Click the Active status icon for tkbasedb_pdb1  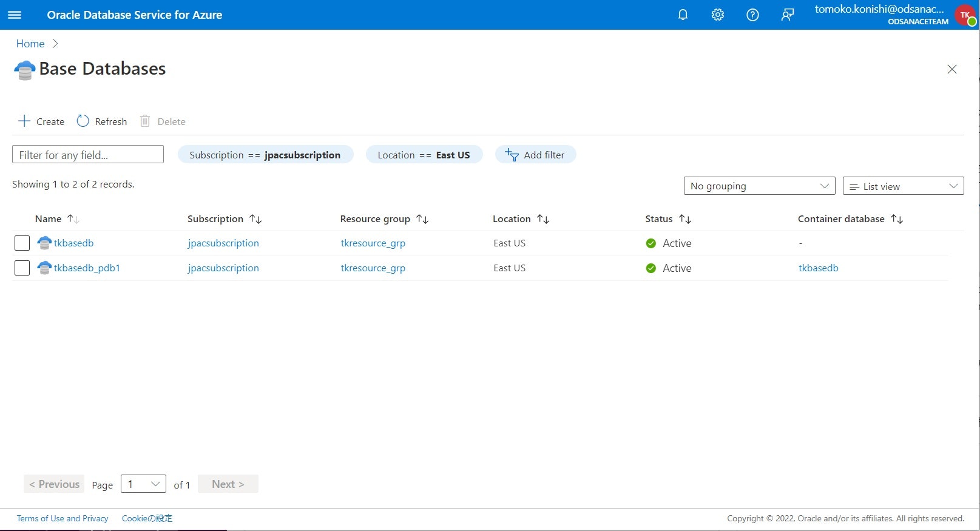tap(651, 268)
